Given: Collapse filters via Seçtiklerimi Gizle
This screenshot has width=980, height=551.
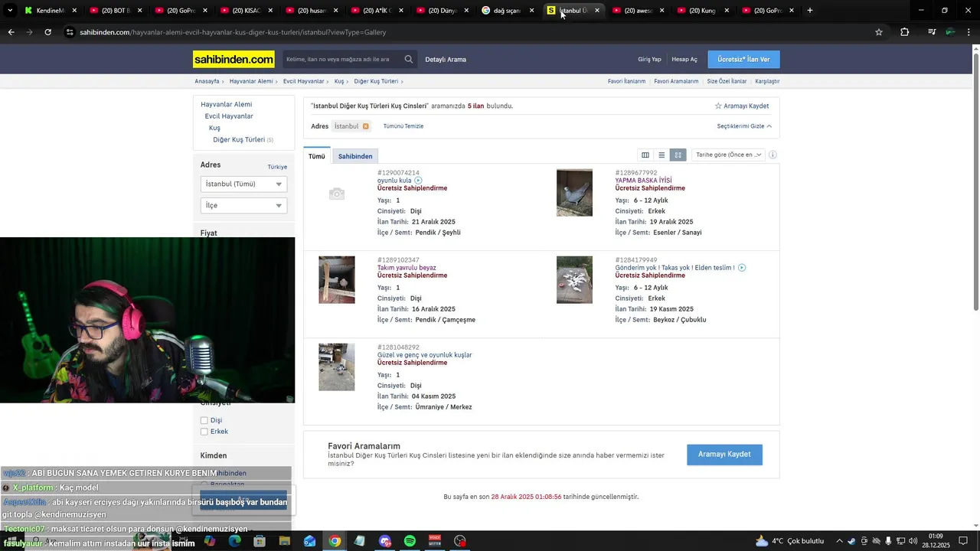Looking at the screenshot, I should (x=744, y=126).
